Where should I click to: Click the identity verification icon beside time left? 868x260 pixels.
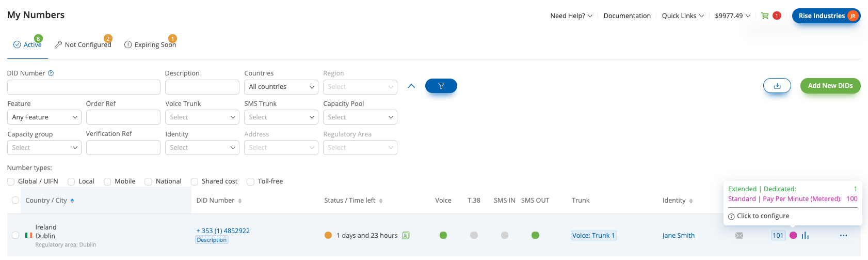[x=406, y=235]
